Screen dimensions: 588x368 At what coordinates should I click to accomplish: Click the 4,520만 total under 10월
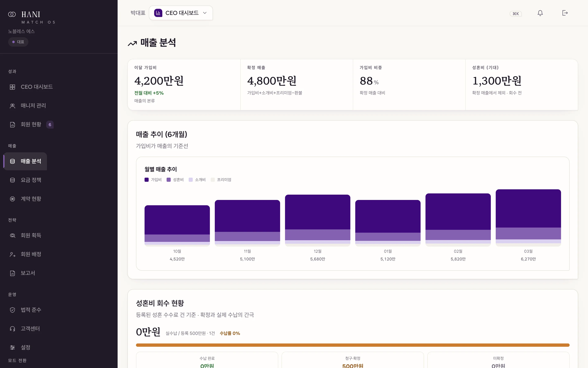177,259
